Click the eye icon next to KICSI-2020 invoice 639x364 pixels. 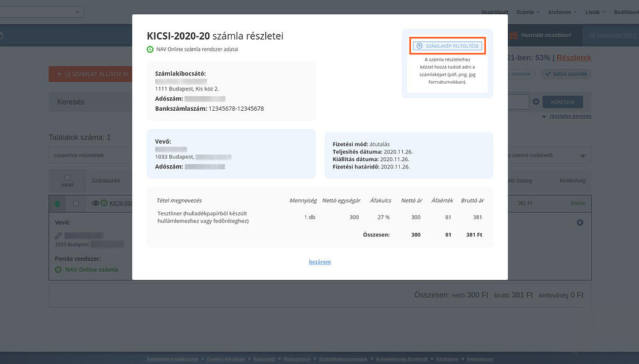click(95, 203)
